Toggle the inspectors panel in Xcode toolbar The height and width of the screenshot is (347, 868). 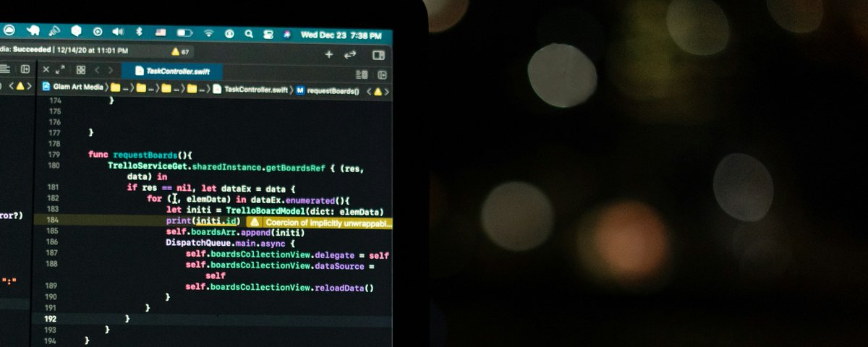[378, 55]
